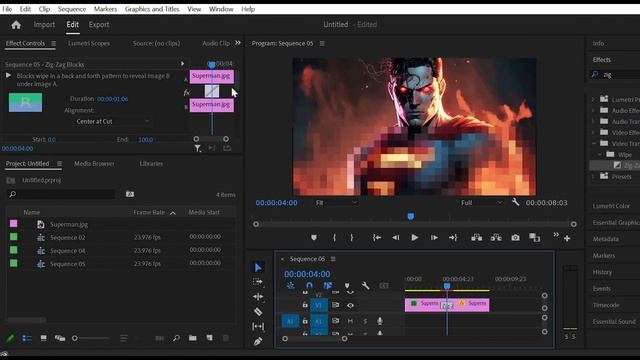Select the Pen tool
This screenshot has width=640, height=360.
[x=258, y=341]
